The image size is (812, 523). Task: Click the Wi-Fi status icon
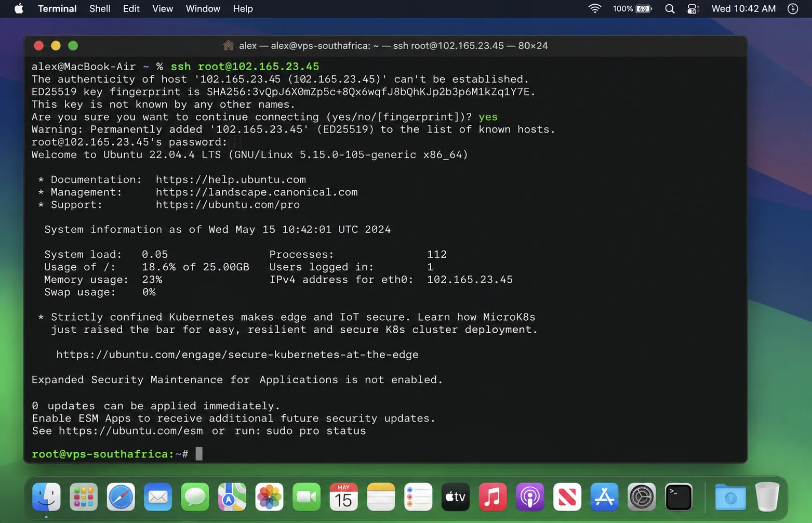[595, 8]
